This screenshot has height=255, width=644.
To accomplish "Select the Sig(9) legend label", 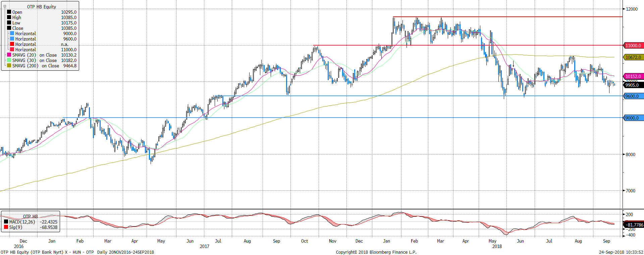I will (16, 227).
